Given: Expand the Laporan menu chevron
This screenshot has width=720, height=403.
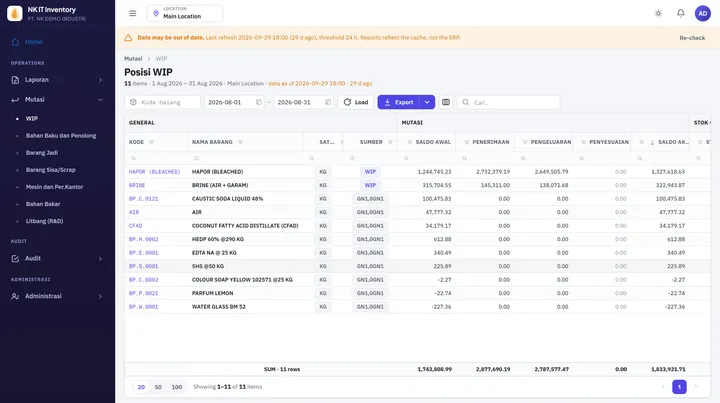Looking at the screenshot, I should click(100, 80).
